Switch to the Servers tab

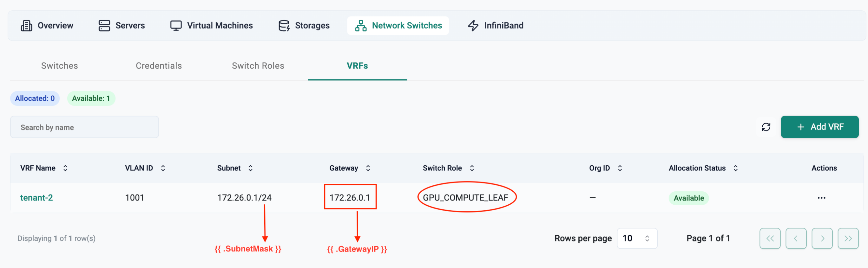[x=122, y=26]
